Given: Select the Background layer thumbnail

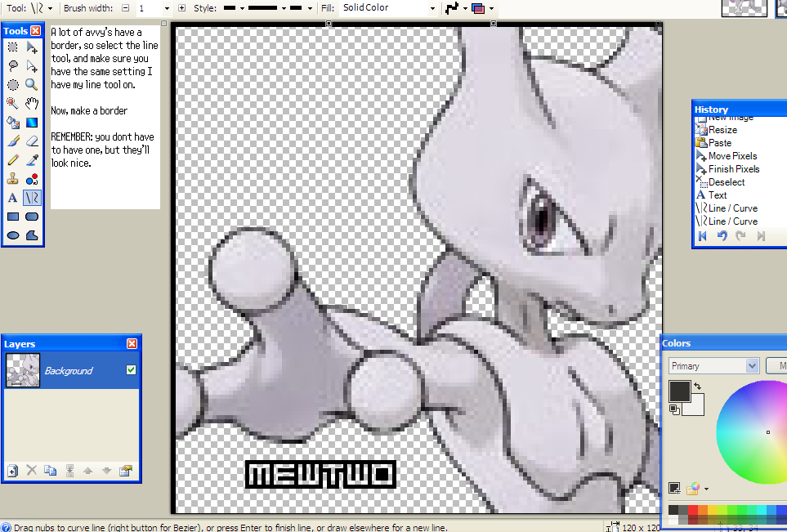Looking at the screenshot, I should [x=23, y=370].
